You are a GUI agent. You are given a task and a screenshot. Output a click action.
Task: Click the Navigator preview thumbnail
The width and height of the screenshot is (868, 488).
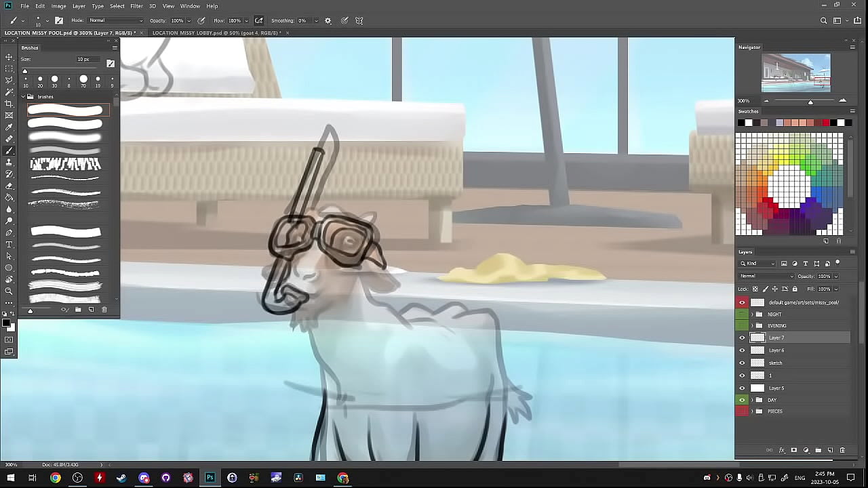[795, 73]
